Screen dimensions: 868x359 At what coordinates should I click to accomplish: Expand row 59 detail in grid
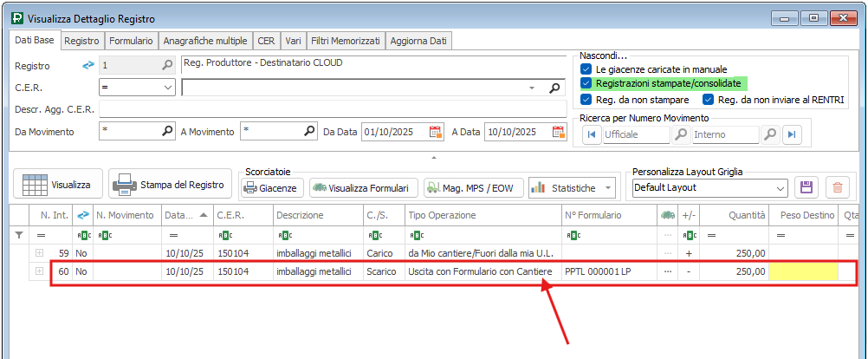[x=39, y=252]
